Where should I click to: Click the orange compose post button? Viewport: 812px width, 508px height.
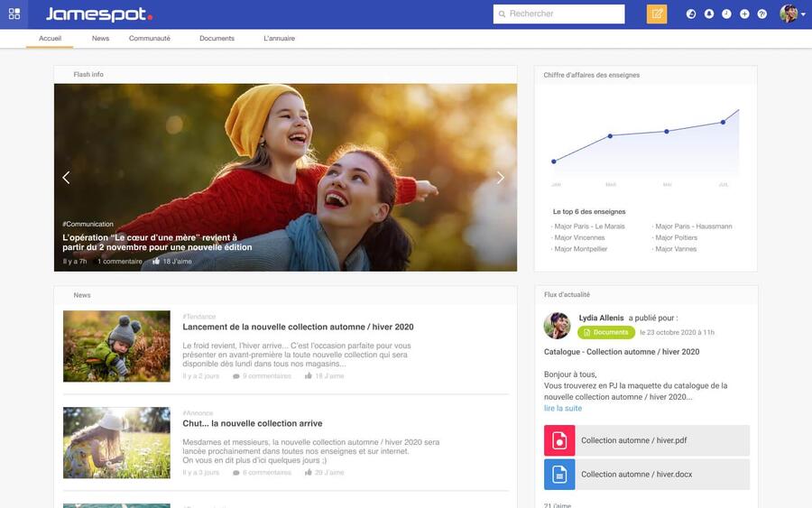coord(657,14)
